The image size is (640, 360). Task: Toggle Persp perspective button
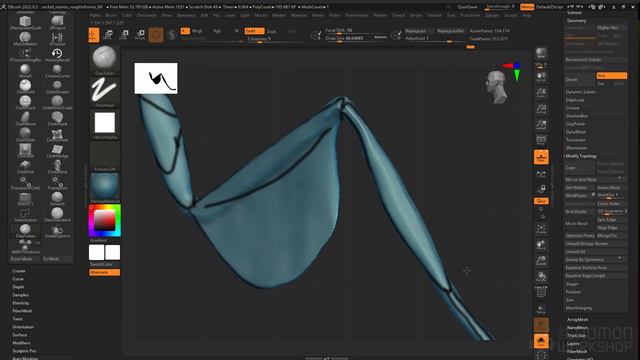541,141
